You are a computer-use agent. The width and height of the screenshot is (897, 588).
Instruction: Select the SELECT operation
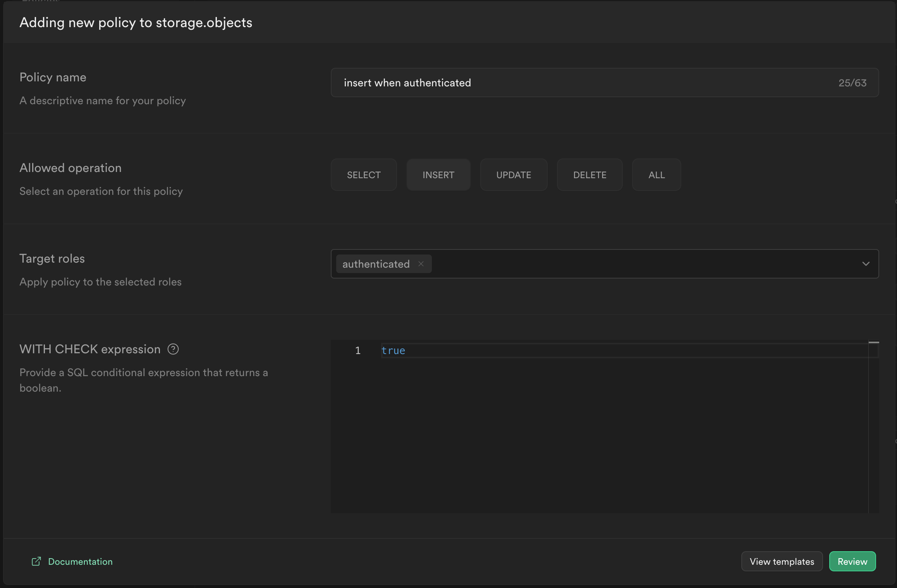click(x=364, y=175)
